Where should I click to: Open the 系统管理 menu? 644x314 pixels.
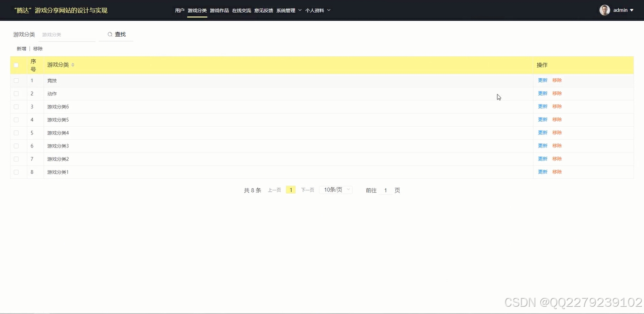286,10
